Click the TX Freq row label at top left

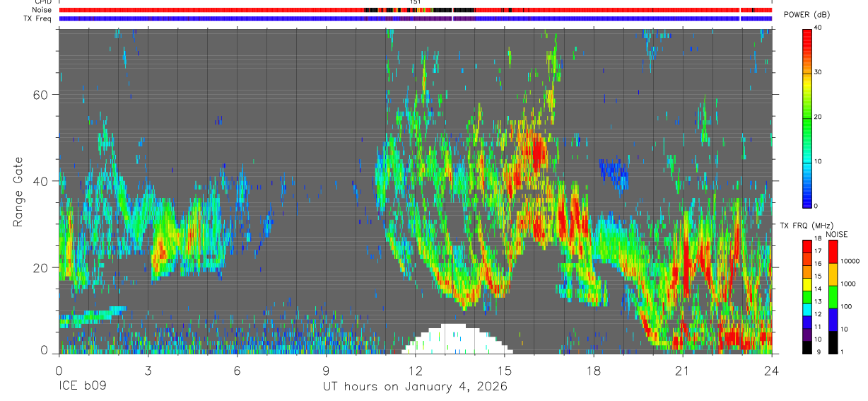[x=39, y=18]
